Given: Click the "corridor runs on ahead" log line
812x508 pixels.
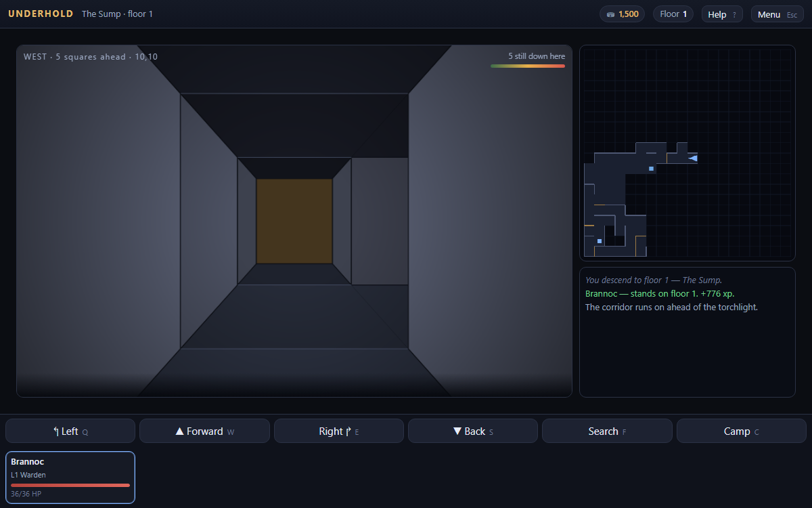Looking at the screenshot, I should pos(671,307).
